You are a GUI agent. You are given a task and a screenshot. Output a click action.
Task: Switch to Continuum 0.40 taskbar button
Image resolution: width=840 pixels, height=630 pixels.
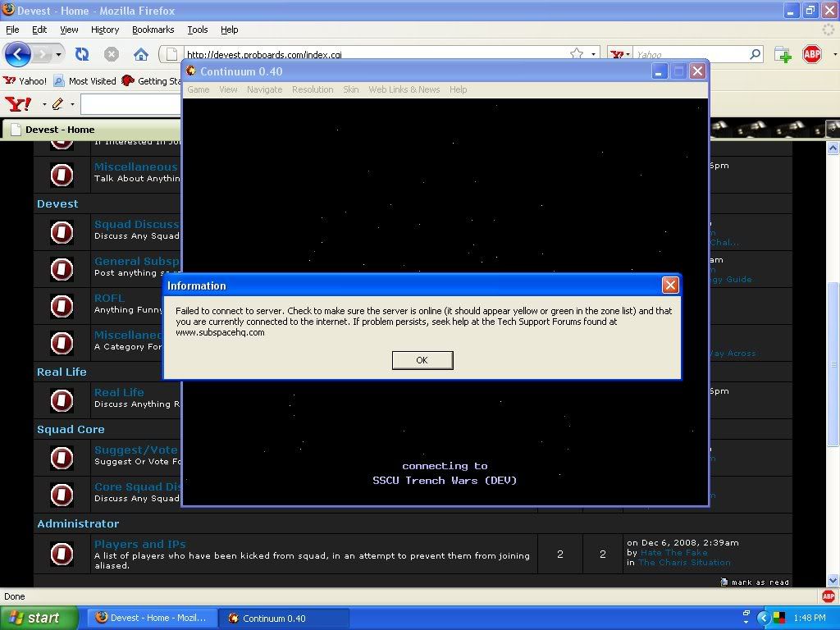283,619
